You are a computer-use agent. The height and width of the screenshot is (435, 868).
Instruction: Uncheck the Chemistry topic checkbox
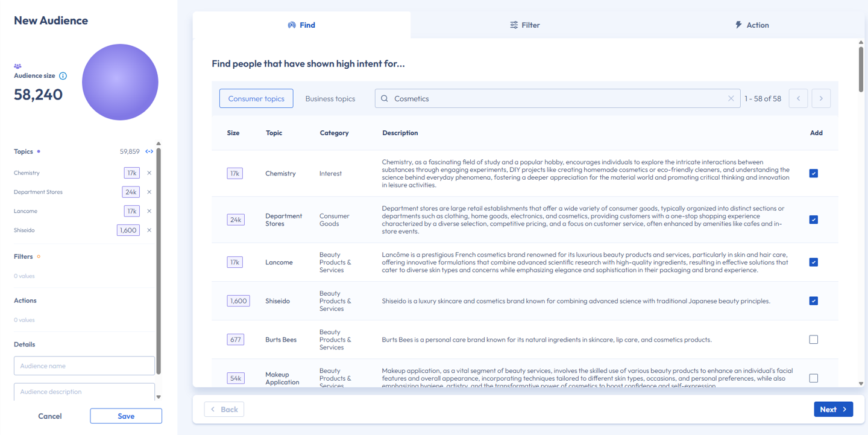(x=813, y=173)
